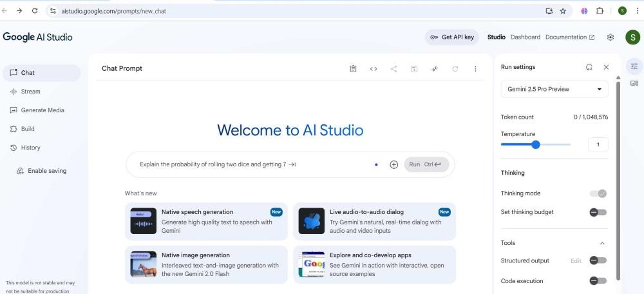Open the Chrome profile avatar
The image size is (644, 294).
click(622, 11)
